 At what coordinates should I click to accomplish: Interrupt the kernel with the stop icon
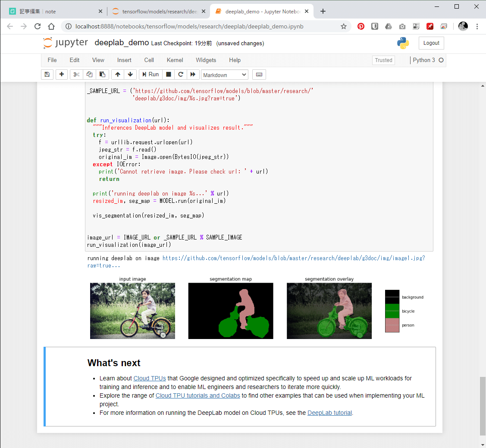click(x=168, y=74)
